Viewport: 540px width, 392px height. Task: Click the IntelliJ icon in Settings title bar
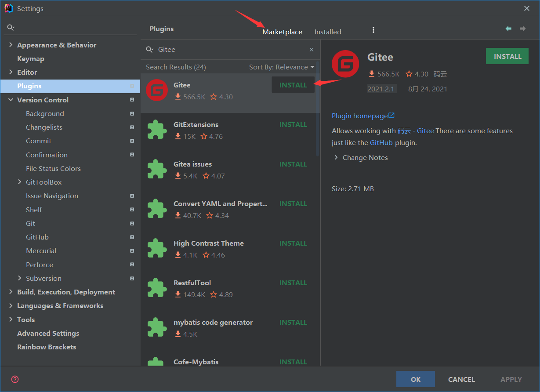(9, 8)
